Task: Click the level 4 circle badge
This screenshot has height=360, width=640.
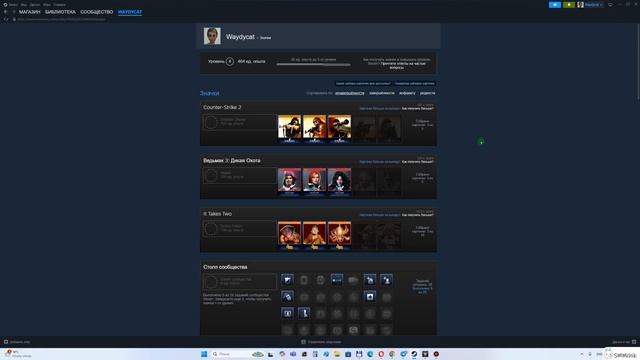Action: [230, 61]
